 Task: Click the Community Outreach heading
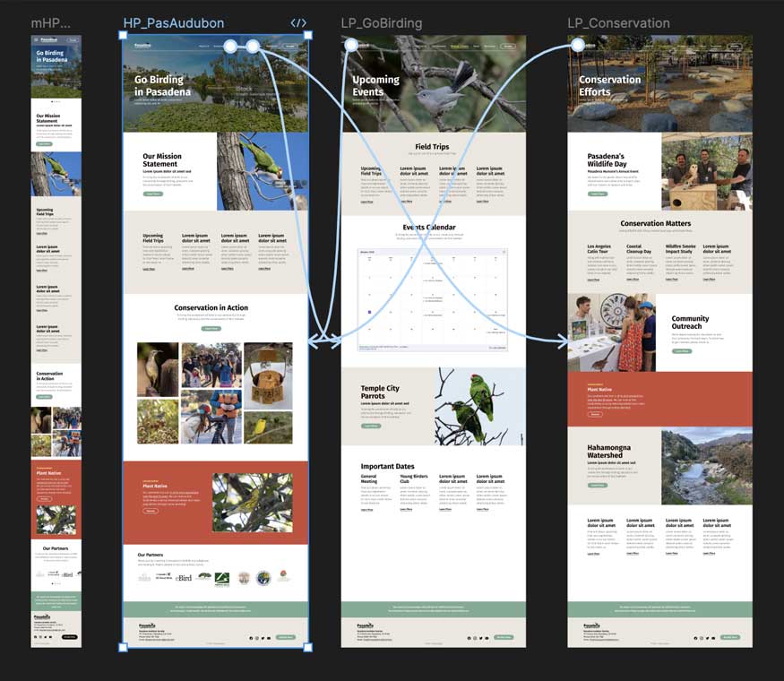[690, 323]
